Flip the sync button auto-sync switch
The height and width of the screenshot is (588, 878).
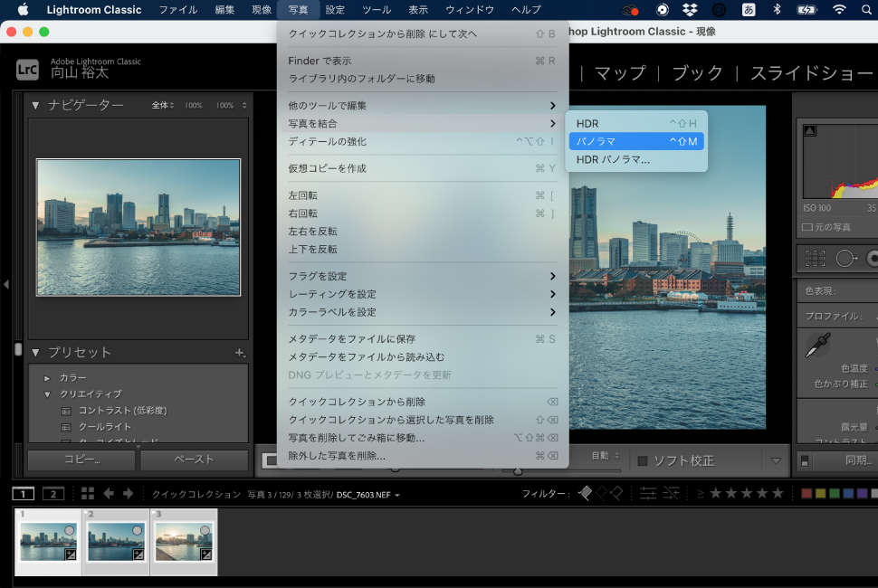tap(805, 461)
